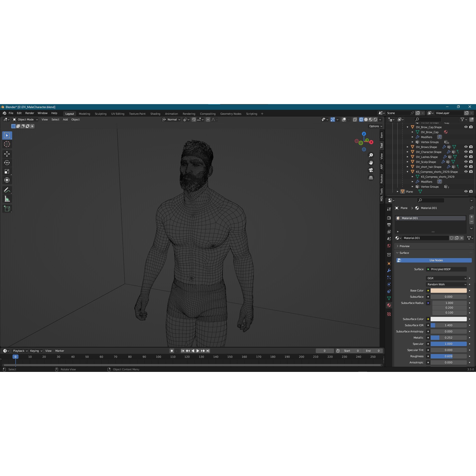
Task: Open Physics Properties in the properties sidebar
Action: [389, 284]
